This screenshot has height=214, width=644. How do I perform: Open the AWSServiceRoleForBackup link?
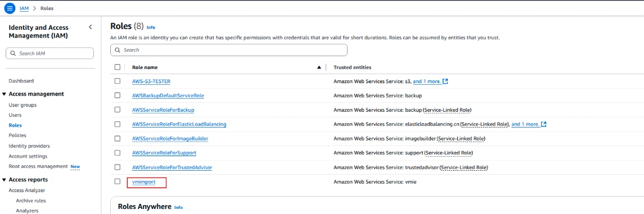pos(163,110)
